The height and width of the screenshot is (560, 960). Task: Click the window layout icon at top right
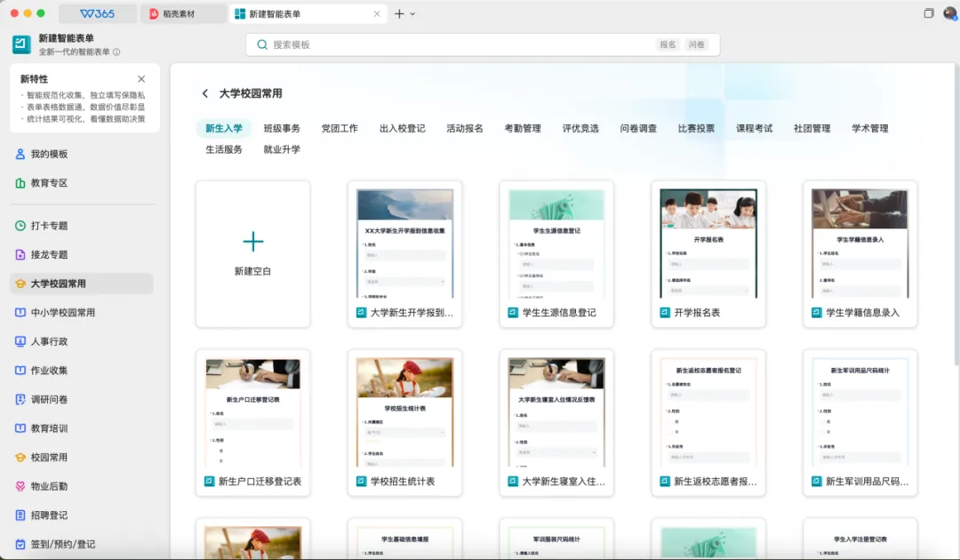pyautogui.click(x=929, y=13)
